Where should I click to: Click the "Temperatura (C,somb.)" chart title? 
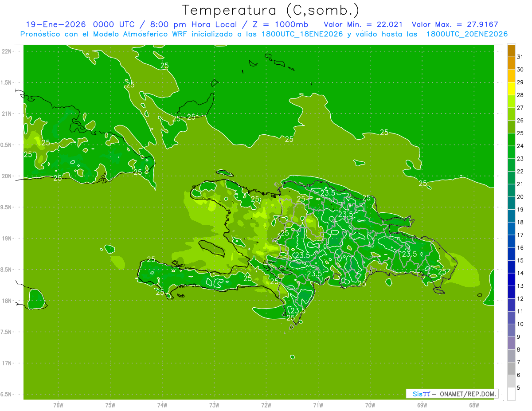(x=270, y=10)
